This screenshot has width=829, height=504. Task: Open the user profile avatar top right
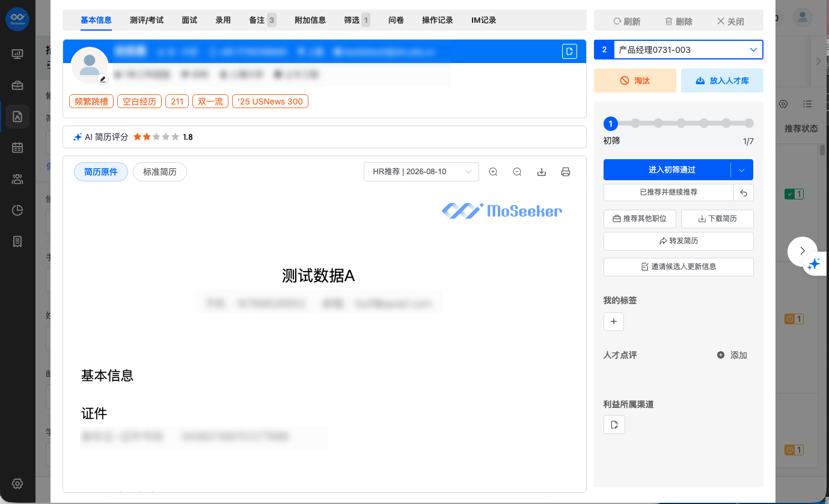click(x=802, y=17)
